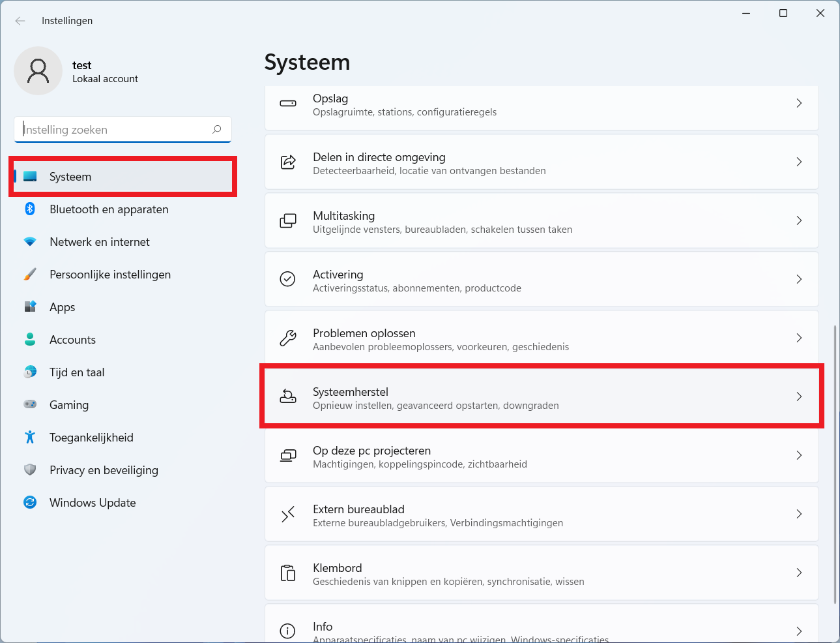Close the Instellingen window
840x643 pixels.
[820, 13]
